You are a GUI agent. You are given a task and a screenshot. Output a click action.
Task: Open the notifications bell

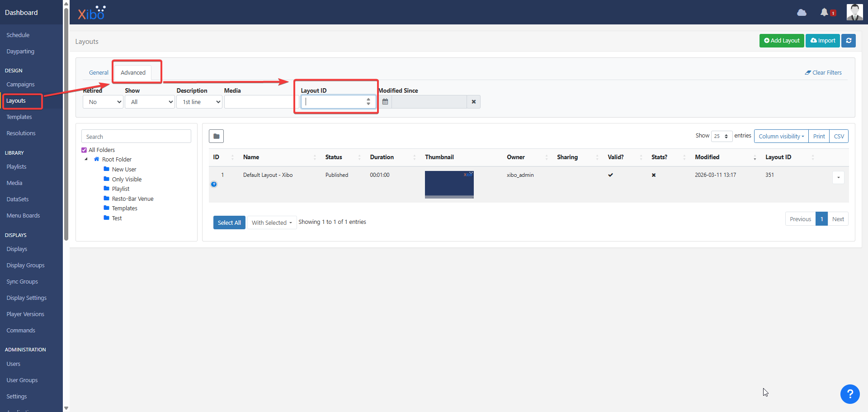coord(824,12)
